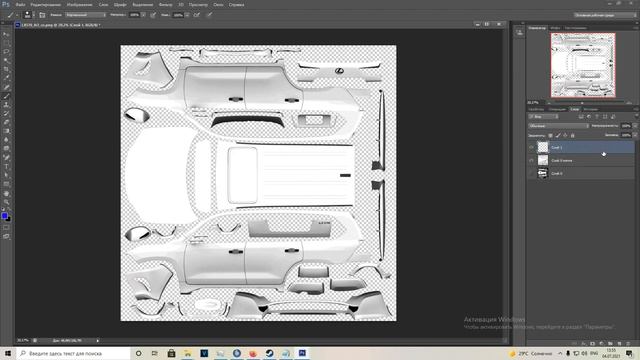The height and width of the screenshot is (360, 640).
Task: Open opacity slider arrow in options bar
Action: click(143, 15)
